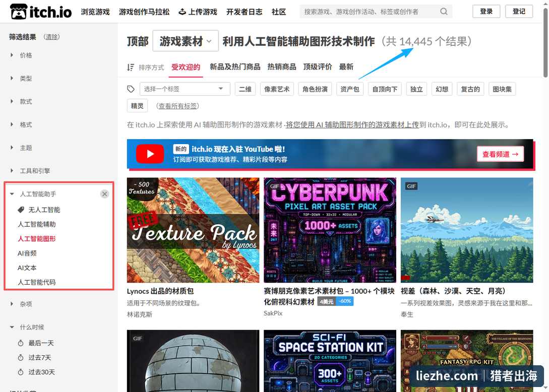Select the 独立 tag chip
Screen dimensions: 549x392
416,89
